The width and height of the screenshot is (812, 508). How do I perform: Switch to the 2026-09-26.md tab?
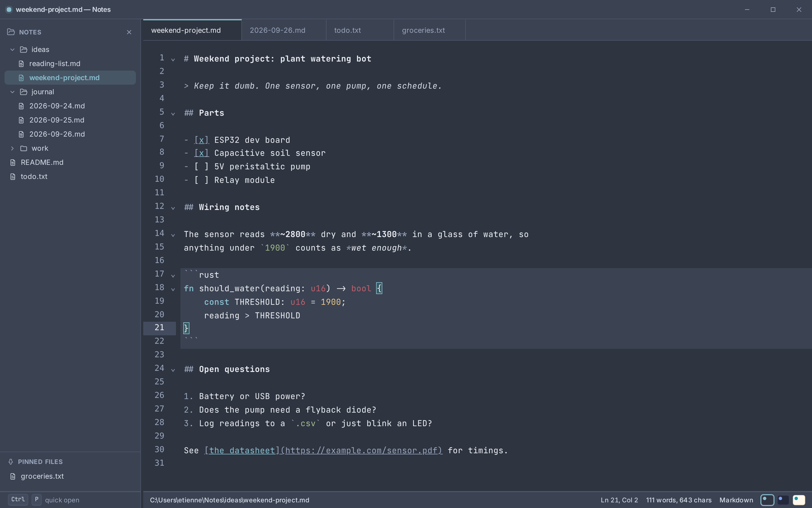click(284, 30)
